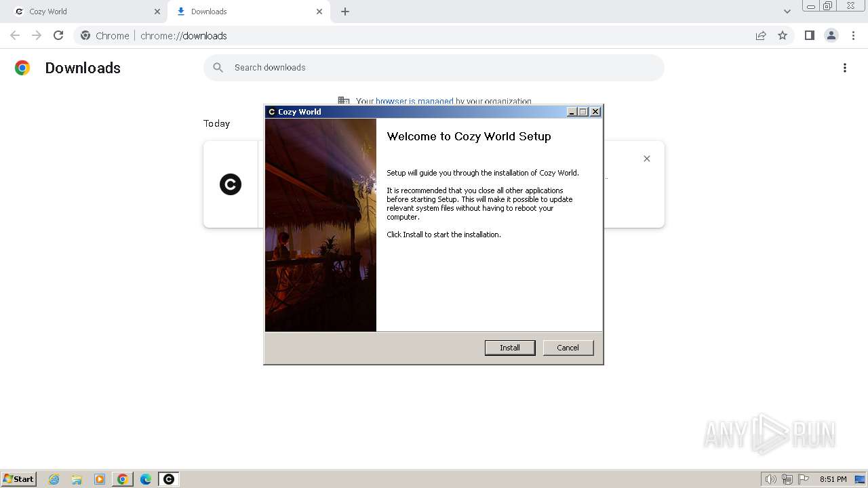Open the Windows Start menu
The height and width of the screenshot is (488, 868).
(x=19, y=479)
